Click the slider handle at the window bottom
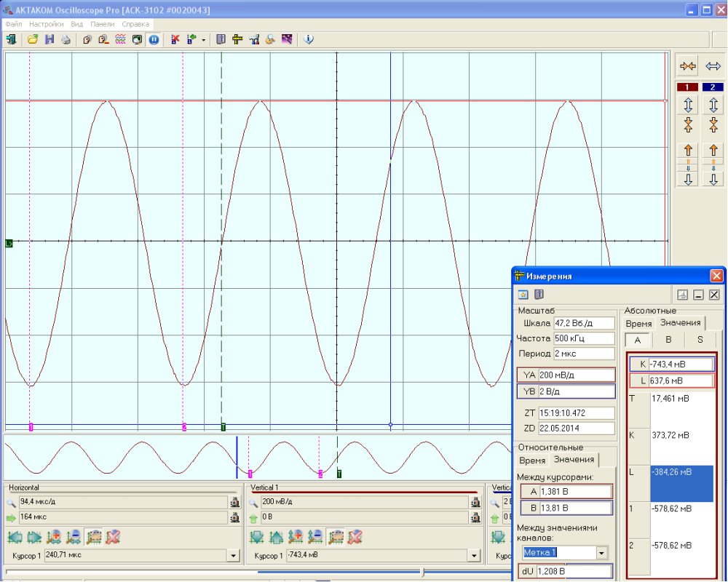Screen dimensions: 728x582 click(x=423, y=572)
